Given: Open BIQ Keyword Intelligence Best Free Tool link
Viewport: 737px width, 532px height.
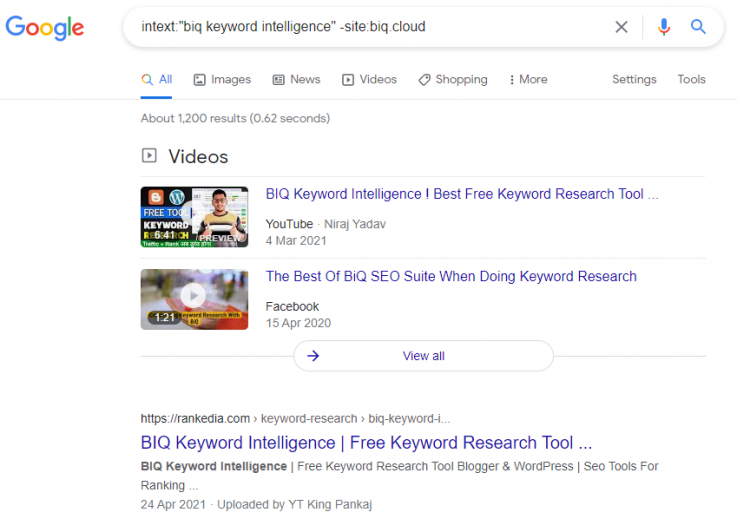Looking at the screenshot, I should click(x=462, y=194).
